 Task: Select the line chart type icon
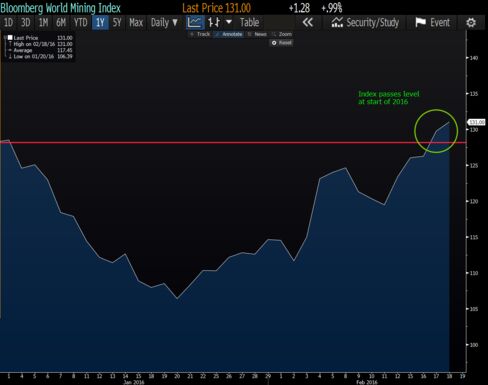pos(194,23)
